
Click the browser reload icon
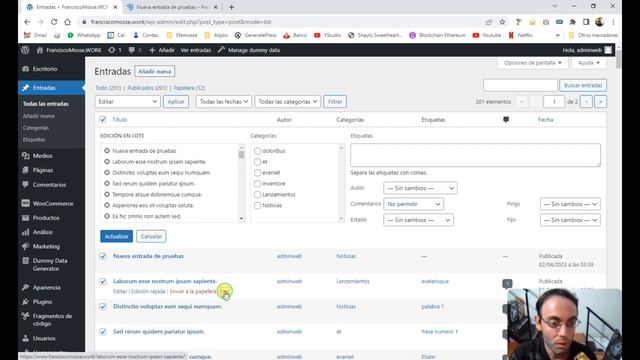(x=54, y=22)
